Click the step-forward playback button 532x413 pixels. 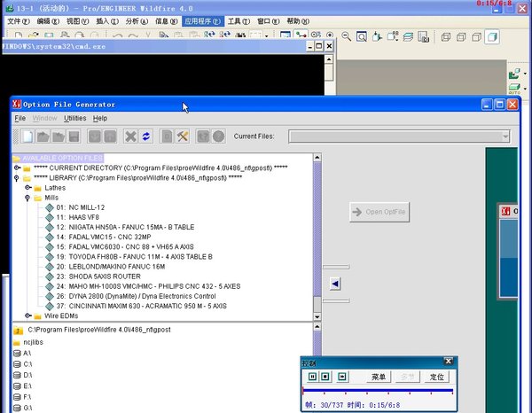coord(343,377)
